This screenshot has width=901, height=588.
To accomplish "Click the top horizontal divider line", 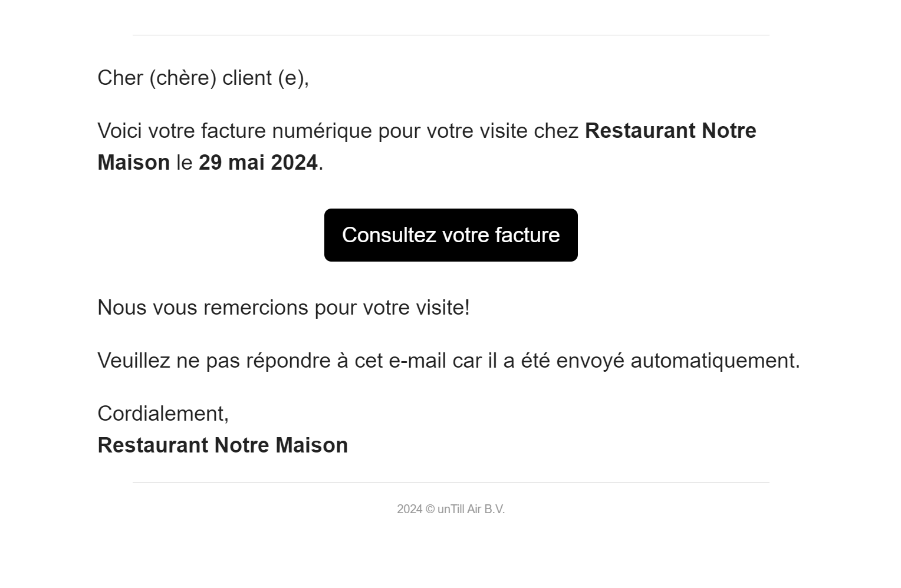I will (x=450, y=35).
